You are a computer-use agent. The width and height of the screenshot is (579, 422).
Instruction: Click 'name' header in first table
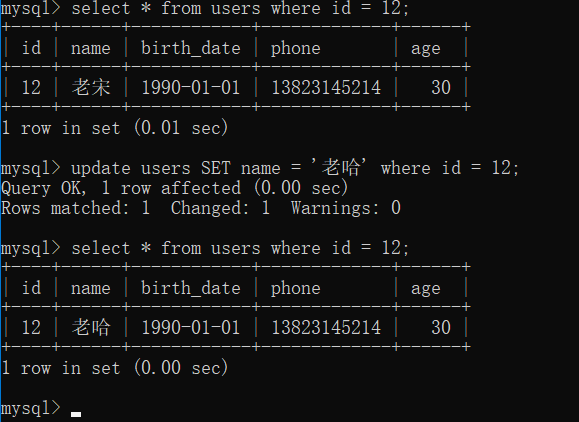(91, 49)
